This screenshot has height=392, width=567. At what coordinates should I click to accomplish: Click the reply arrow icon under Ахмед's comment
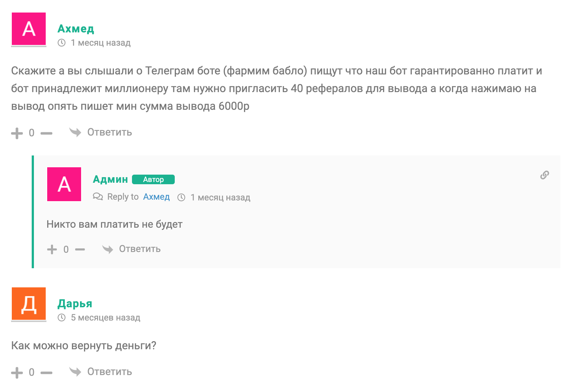pyautogui.click(x=75, y=132)
